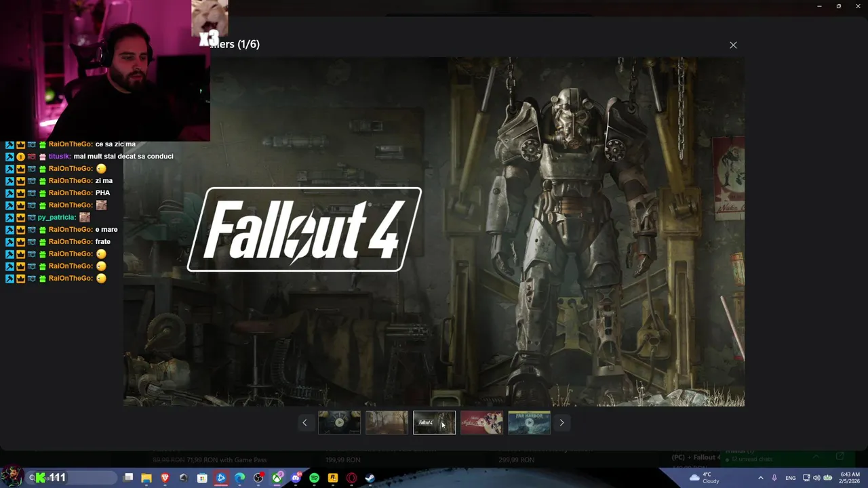Image resolution: width=868 pixels, height=488 pixels.
Task: Open the weather widget showing 4°C Cloudy
Action: (x=704, y=478)
